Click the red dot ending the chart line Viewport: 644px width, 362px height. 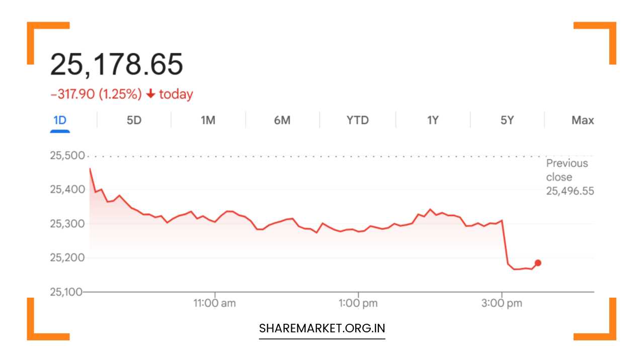(538, 263)
